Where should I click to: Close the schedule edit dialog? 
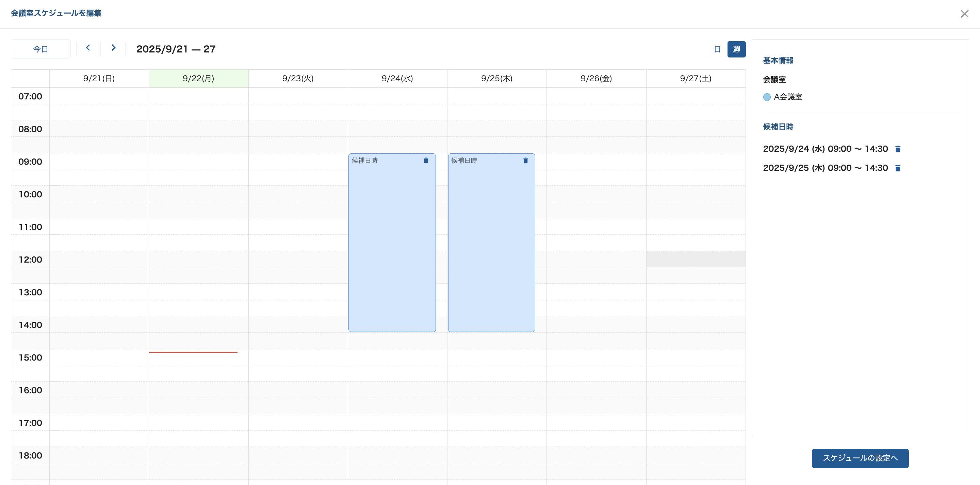click(964, 14)
